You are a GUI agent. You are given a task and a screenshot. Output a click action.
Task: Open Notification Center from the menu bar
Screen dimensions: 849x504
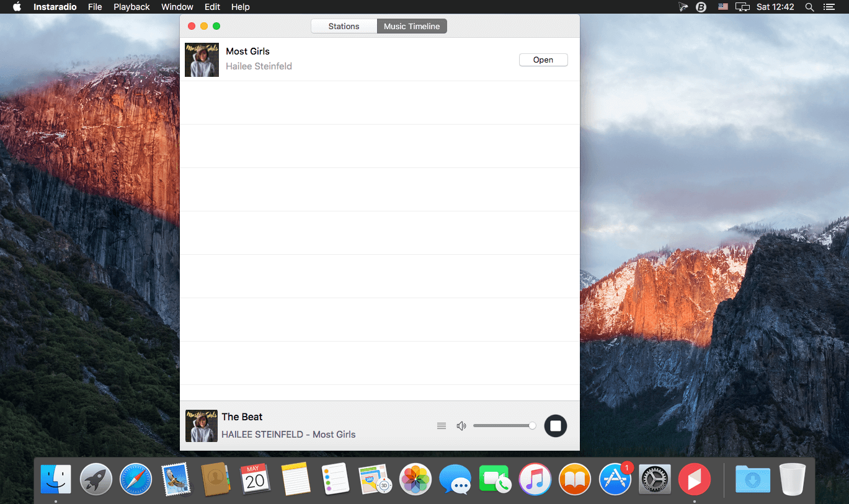coord(829,7)
